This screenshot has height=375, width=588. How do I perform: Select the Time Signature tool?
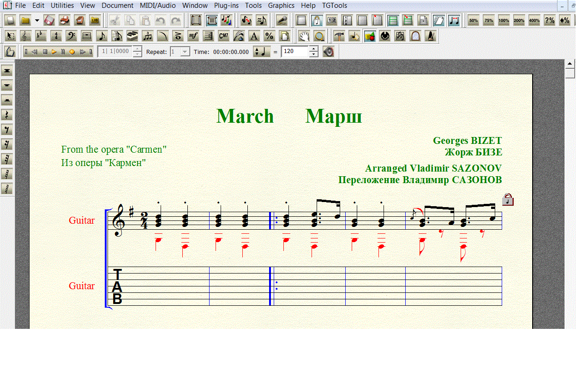(56, 36)
